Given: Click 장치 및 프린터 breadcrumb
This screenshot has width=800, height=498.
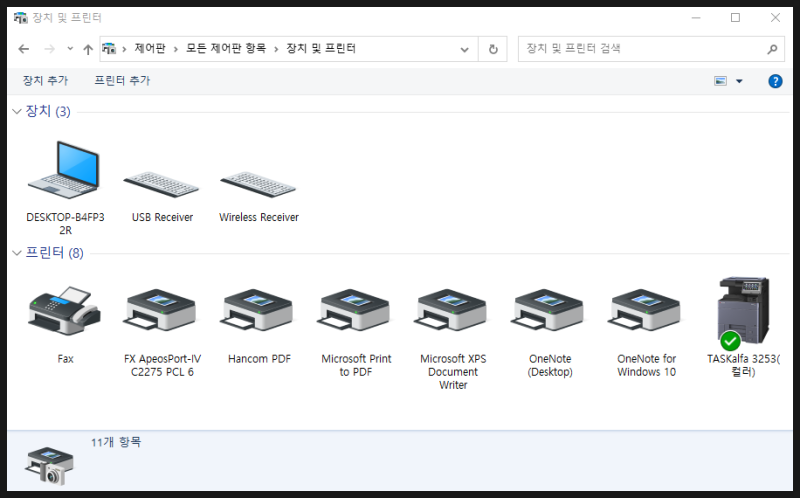Looking at the screenshot, I should coord(321,48).
